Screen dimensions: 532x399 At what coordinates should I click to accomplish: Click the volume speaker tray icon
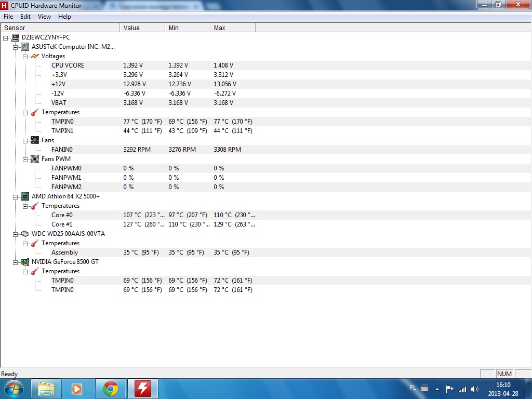475,389
